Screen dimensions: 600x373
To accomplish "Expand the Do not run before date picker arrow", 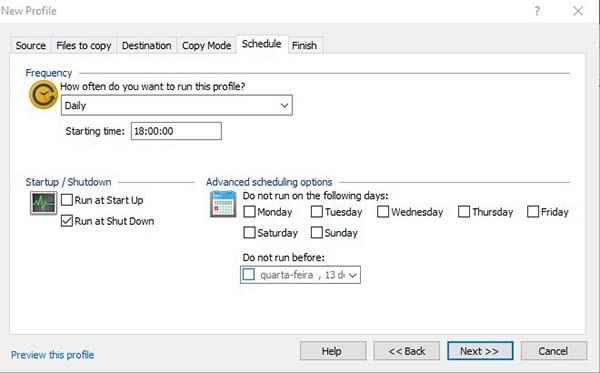I will [x=353, y=275].
